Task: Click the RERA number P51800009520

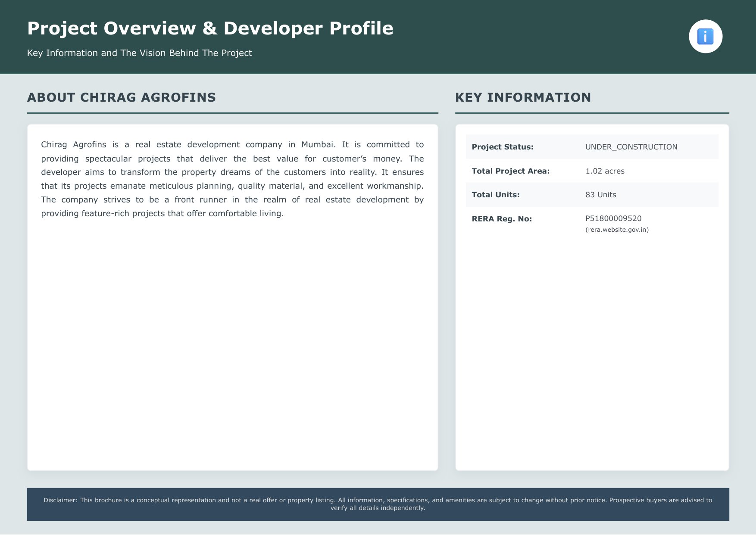Action: pyautogui.click(x=613, y=218)
